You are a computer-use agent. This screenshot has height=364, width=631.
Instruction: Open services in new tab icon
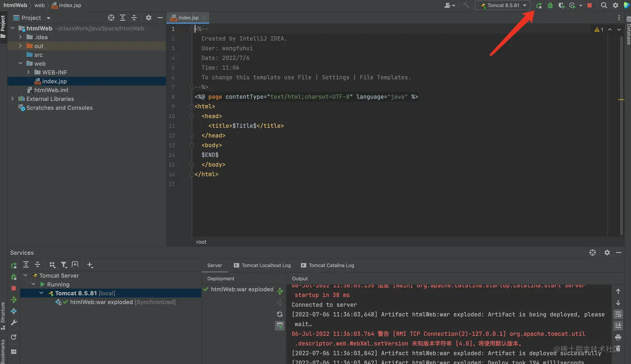click(75, 264)
